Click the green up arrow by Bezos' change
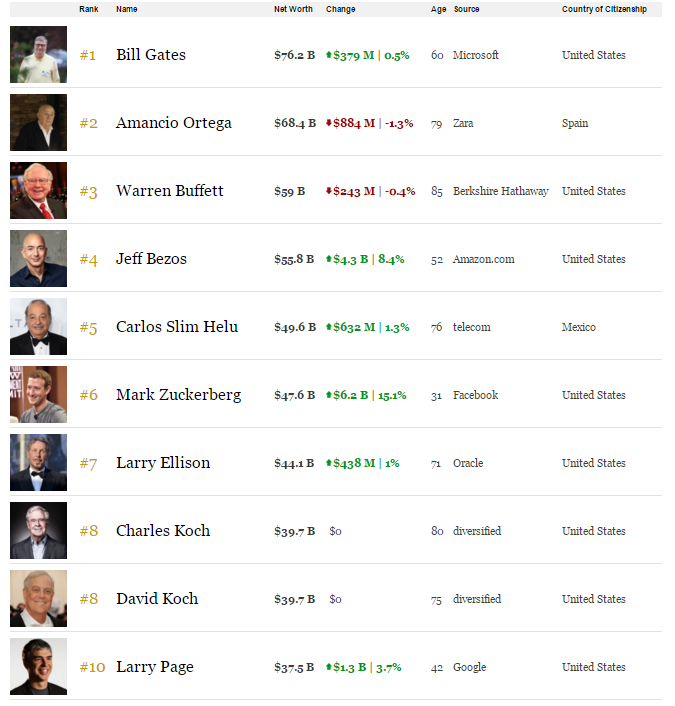Image resolution: width=675 pixels, height=706 pixels. (329, 259)
